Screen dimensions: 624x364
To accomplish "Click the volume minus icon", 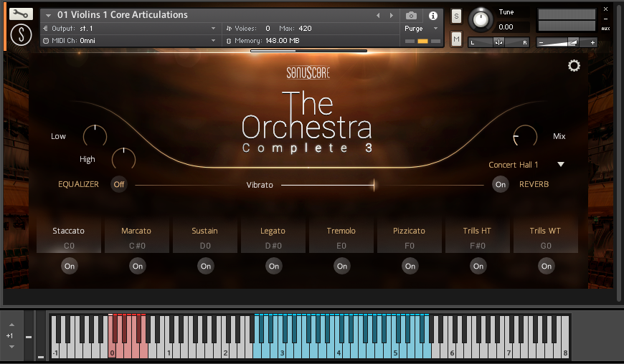I will pyautogui.click(x=541, y=42).
